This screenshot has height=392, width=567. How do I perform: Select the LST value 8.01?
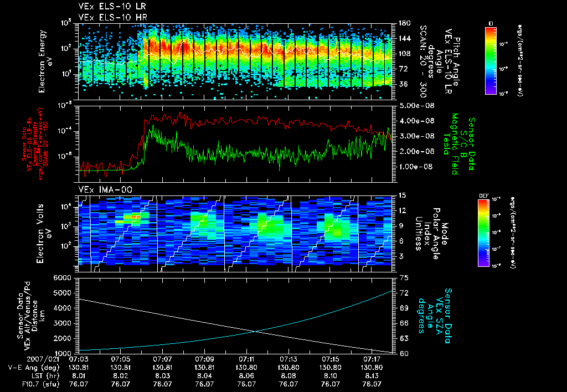click(x=79, y=376)
